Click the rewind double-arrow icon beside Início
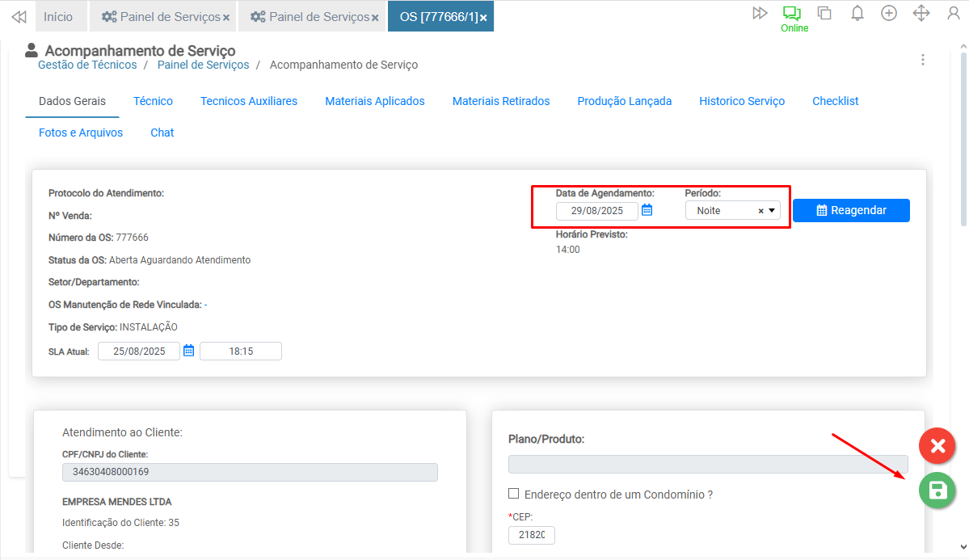This screenshot has width=969, height=560. click(x=19, y=16)
